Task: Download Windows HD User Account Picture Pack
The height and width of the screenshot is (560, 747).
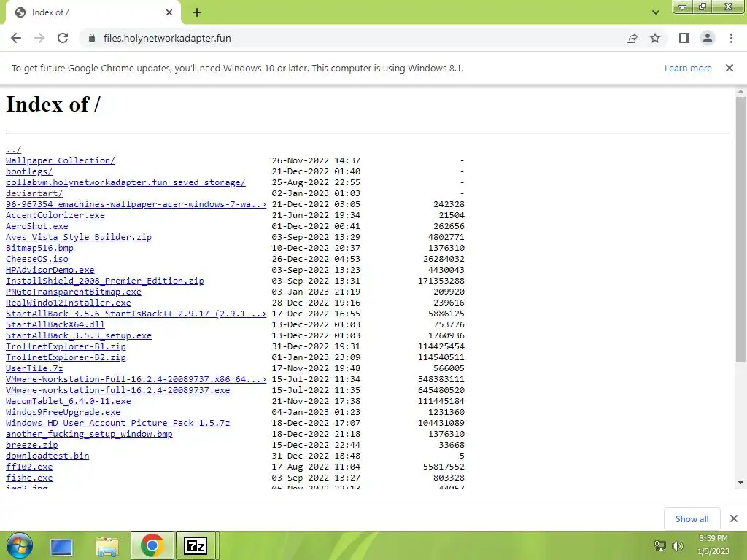Action: point(117,424)
